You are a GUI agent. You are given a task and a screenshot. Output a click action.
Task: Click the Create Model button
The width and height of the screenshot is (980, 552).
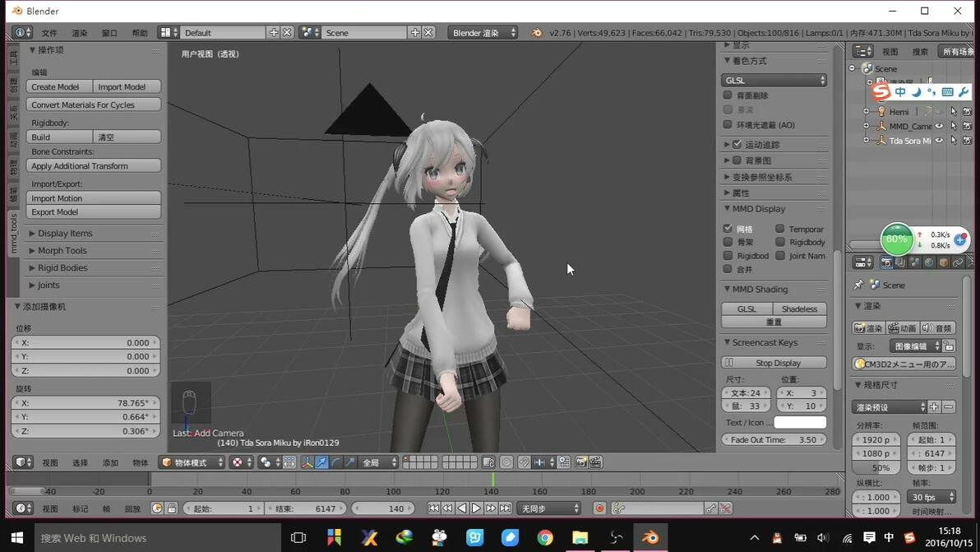point(59,87)
